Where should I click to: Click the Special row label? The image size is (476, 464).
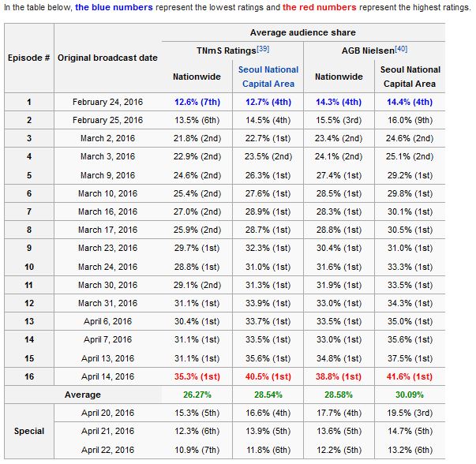click(29, 432)
